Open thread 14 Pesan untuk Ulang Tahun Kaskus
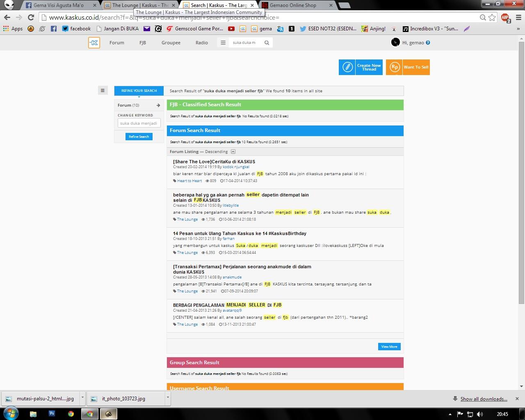 pyautogui.click(x=240, y=233)
